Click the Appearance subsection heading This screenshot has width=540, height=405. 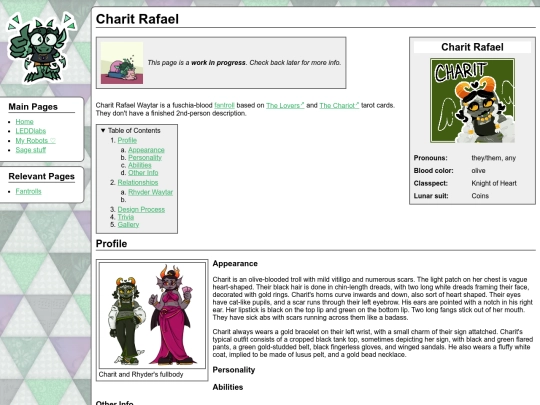point(235,263)
